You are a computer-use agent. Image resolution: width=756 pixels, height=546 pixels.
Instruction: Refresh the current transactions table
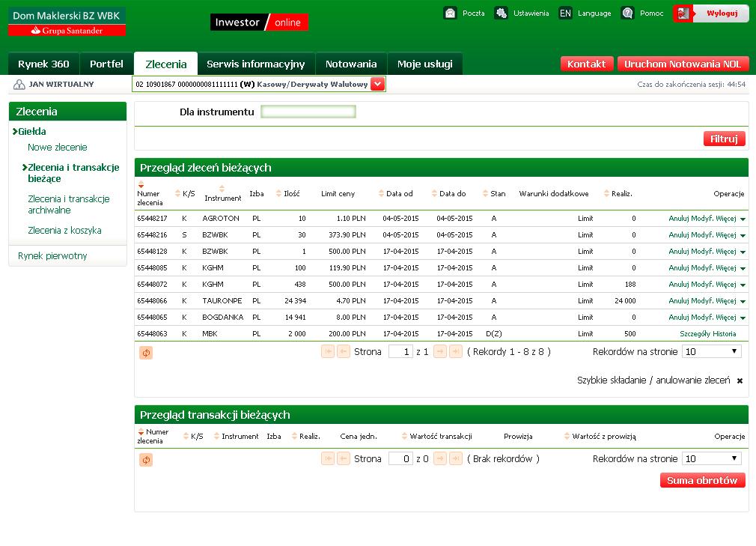pos(146,460)
